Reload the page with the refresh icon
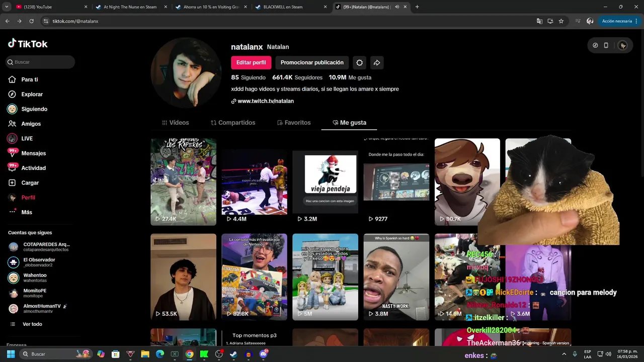The height and width of the screenshot is (362, 644). point(31,21)
